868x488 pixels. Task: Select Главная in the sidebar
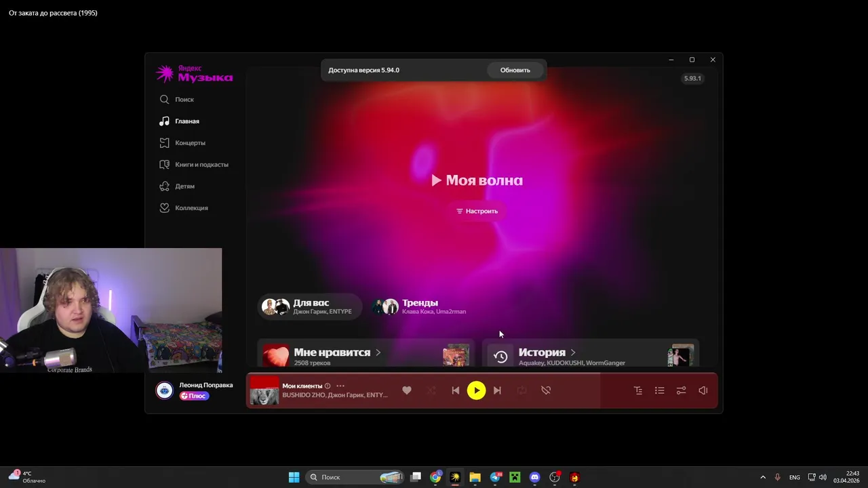click(x=180, y=121)
